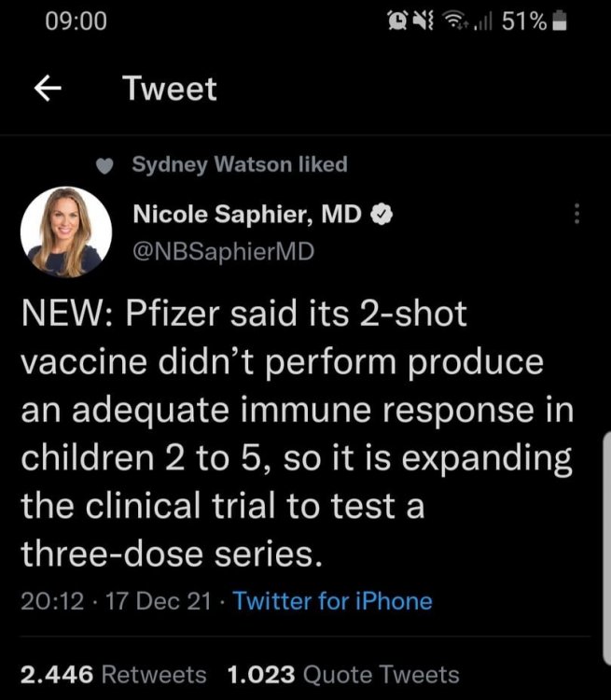Open the three-dot tweet options menu
Viewport: 611px width, 700px height.
tap(577, 215)
